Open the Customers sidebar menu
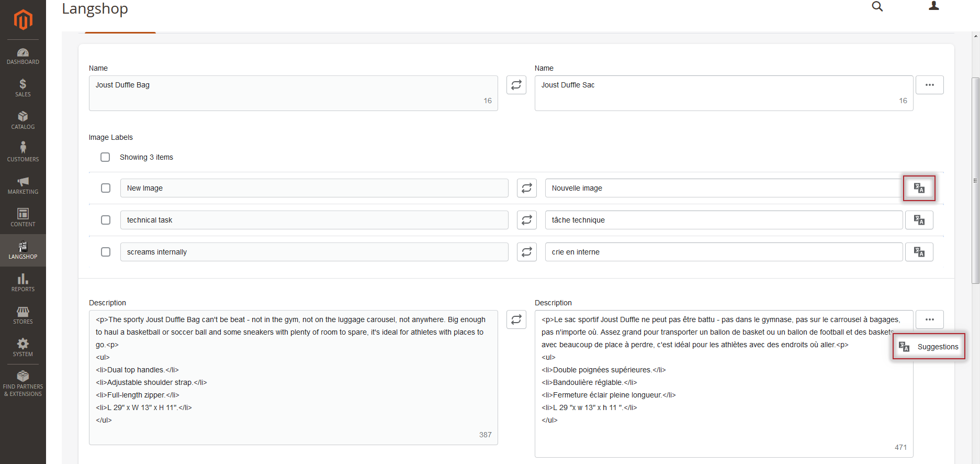 23,153
